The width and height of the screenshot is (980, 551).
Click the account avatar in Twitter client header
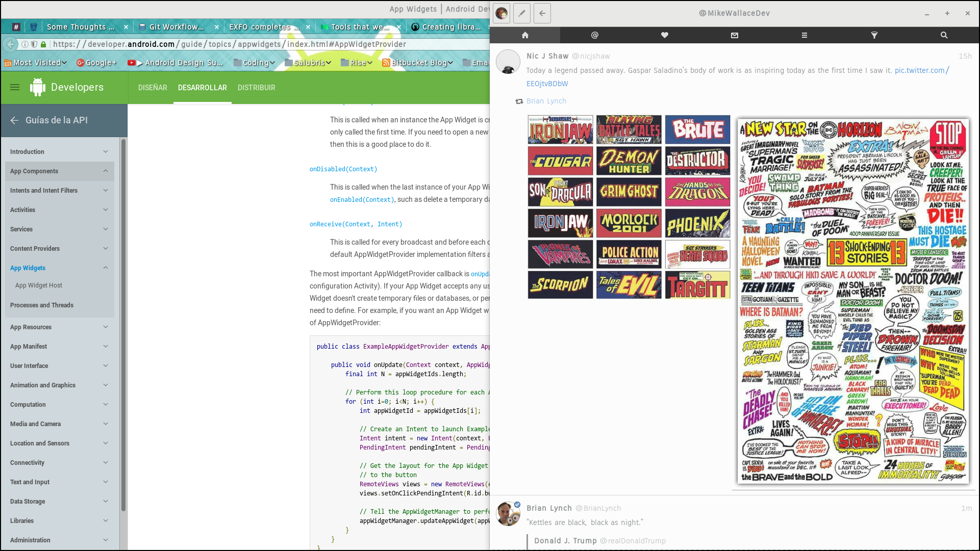(501, 13)
